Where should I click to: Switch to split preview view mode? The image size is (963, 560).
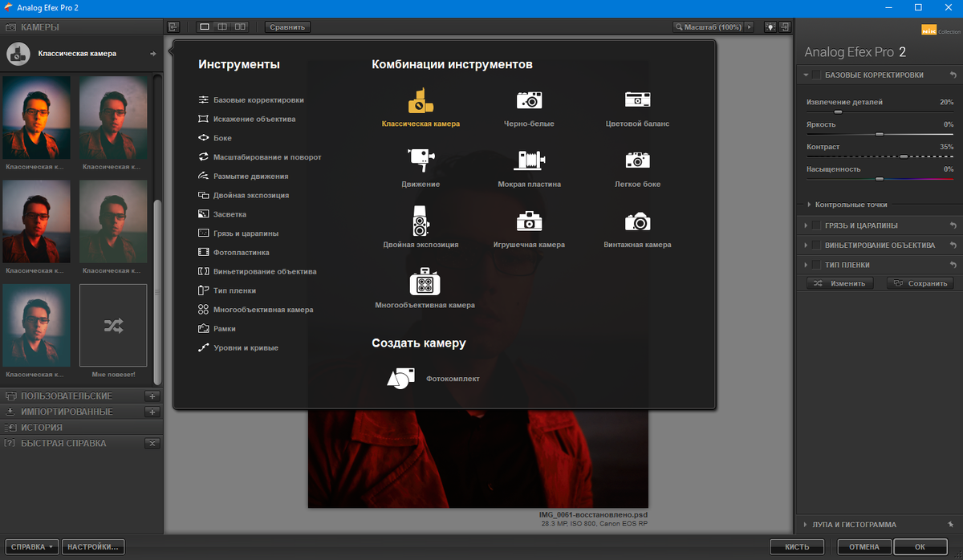click(223, 27)
